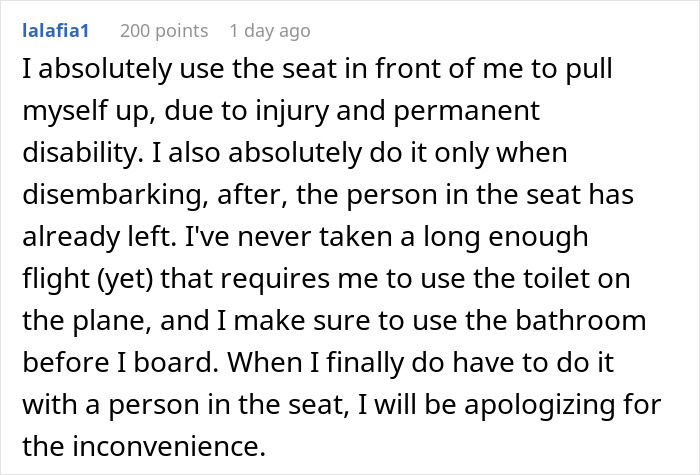Click the word plane, in the comment
The width and height of the screenshot is (700, 475).
click(112, 321)
